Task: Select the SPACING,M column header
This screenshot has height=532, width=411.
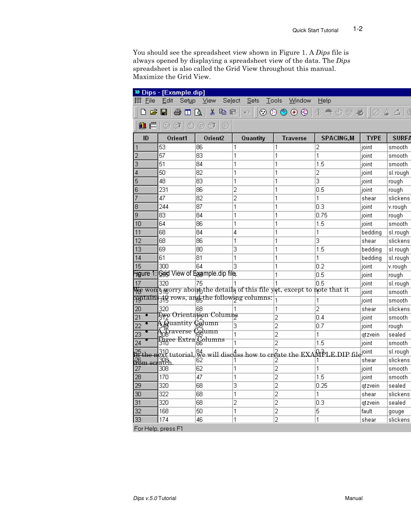Action: [338, 138]
